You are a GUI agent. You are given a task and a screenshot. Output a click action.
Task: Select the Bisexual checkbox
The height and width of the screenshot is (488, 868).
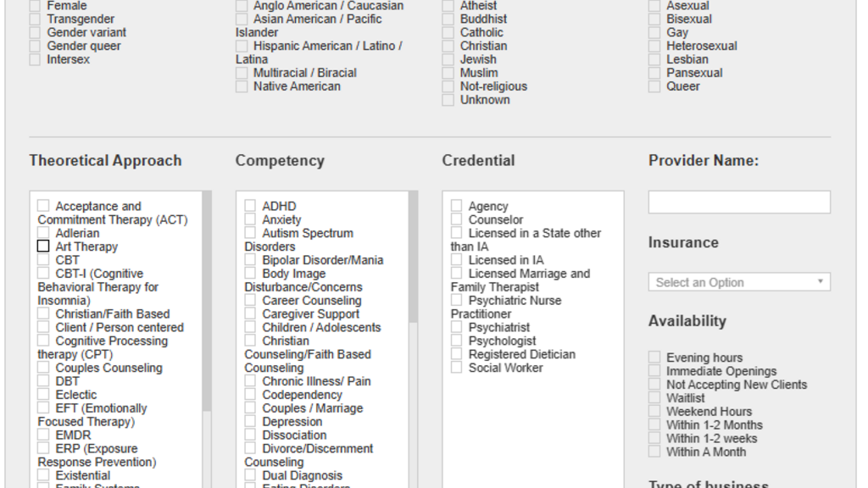point(654,19)
